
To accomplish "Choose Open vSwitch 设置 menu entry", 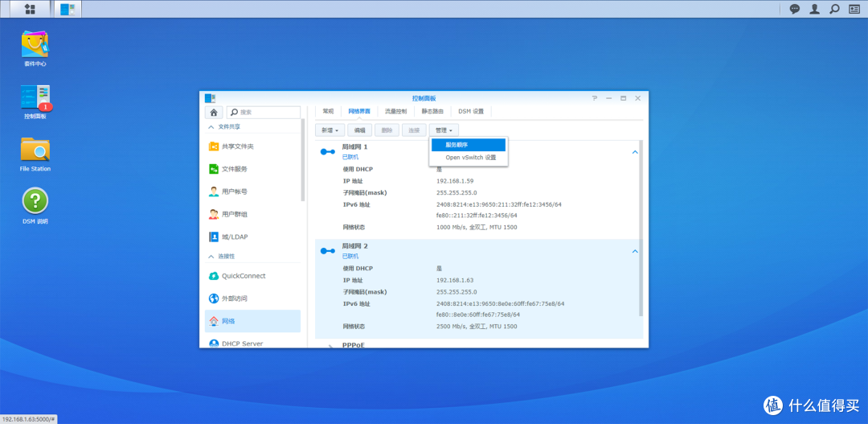I will tap(470, 158).
